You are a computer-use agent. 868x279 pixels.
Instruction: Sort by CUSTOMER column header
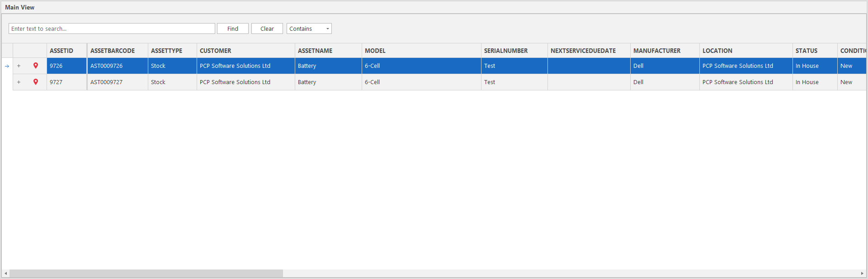[246, 51]
